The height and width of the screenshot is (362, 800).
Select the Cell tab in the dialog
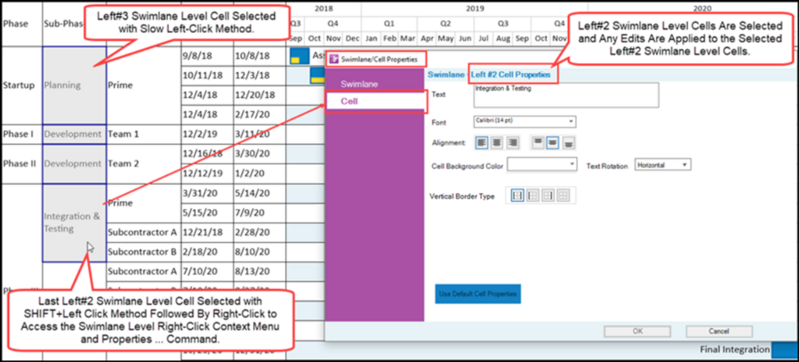pyautogui.click(x=375, y=101)
